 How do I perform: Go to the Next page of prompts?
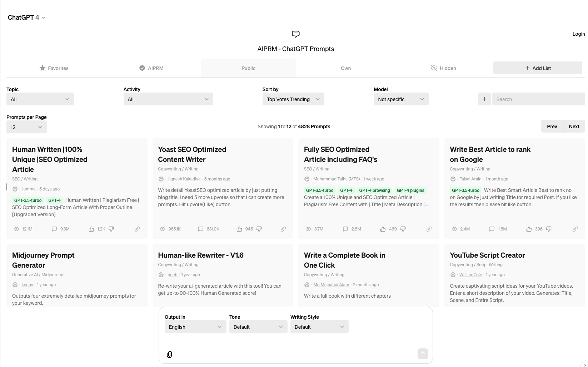[574, 126]
